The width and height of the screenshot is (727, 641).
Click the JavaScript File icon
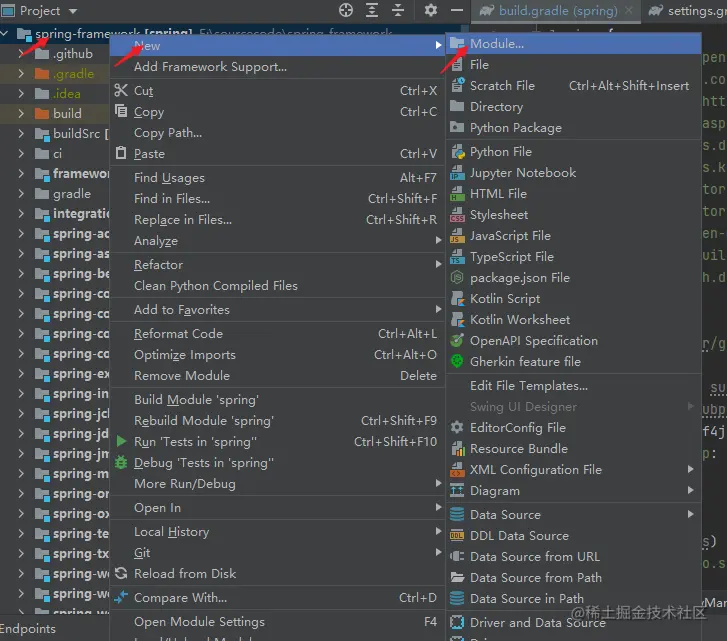(x=457, y=235)
